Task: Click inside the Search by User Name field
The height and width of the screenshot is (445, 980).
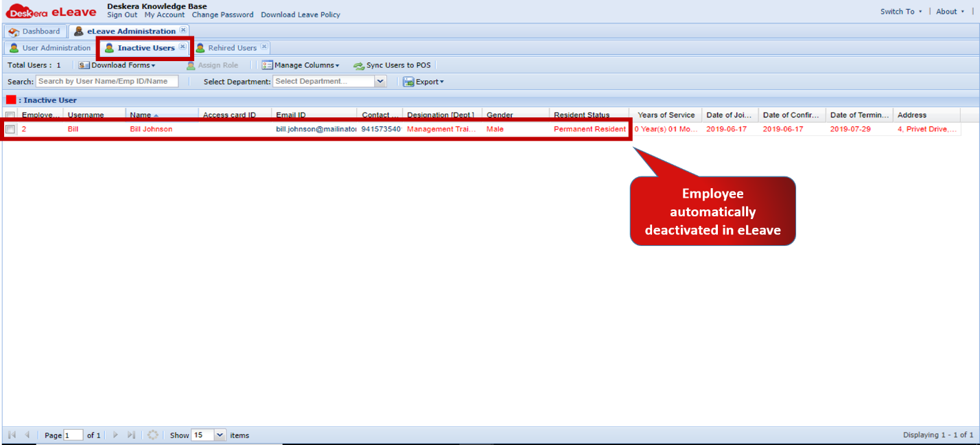Action: [x=107, y=80]
